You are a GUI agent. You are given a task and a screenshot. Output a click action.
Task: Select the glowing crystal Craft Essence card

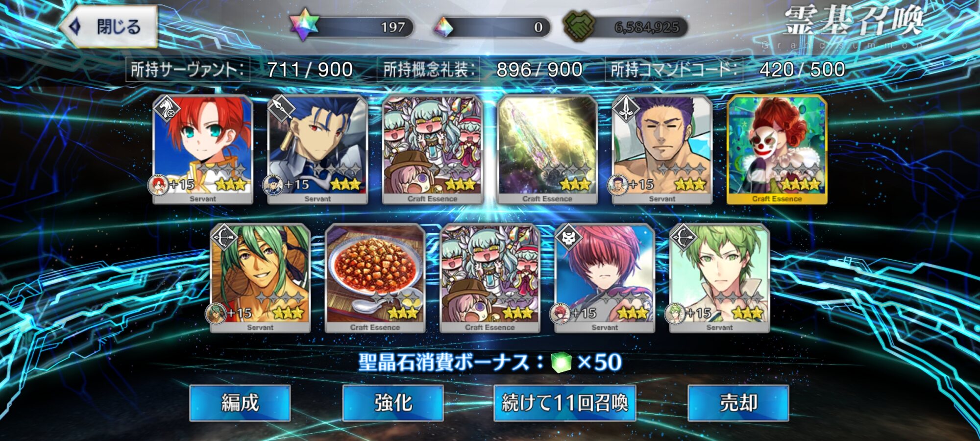click(547, 149)
